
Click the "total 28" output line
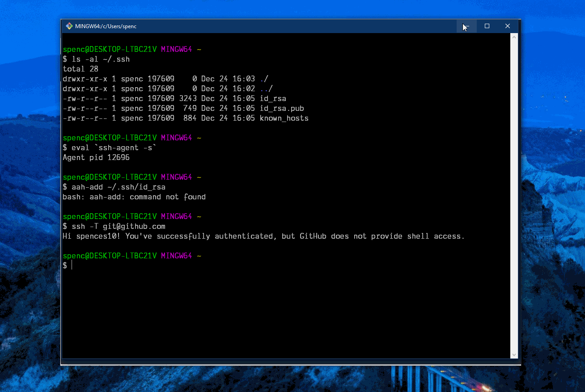tap(81, 69)
